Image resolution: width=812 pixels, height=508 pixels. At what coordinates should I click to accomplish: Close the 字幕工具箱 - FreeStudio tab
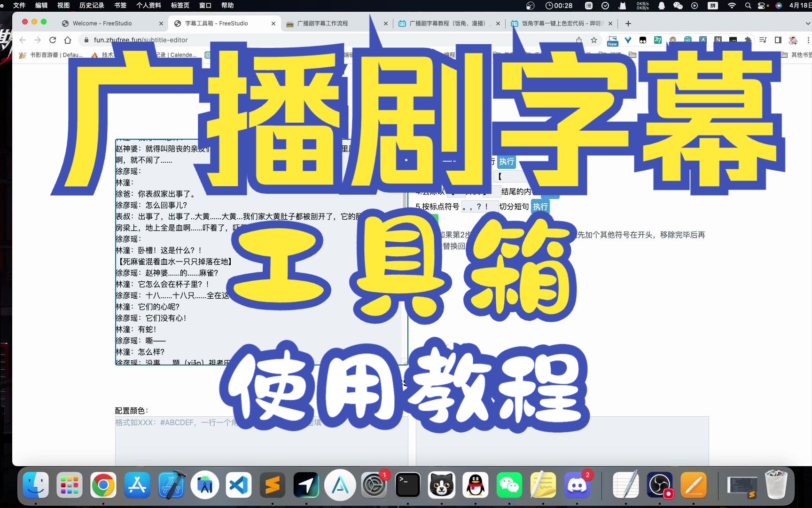tap(273, 23)
